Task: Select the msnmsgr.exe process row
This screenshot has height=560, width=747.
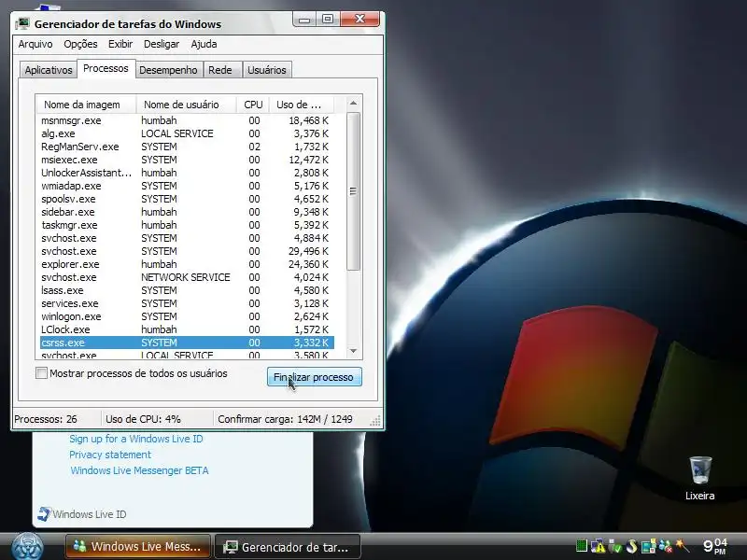Action: click(x=187, y=120)
